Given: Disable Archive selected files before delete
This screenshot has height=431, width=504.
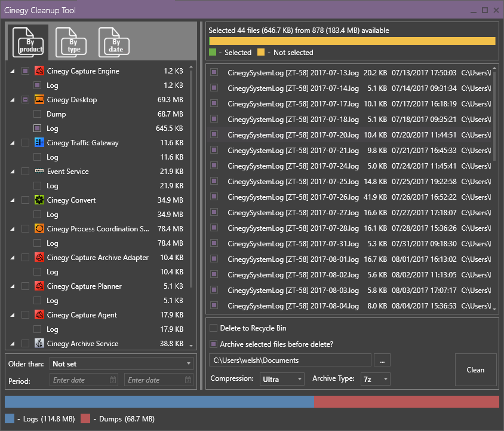Looking at the screenshot, I should [x=213, y=344].
